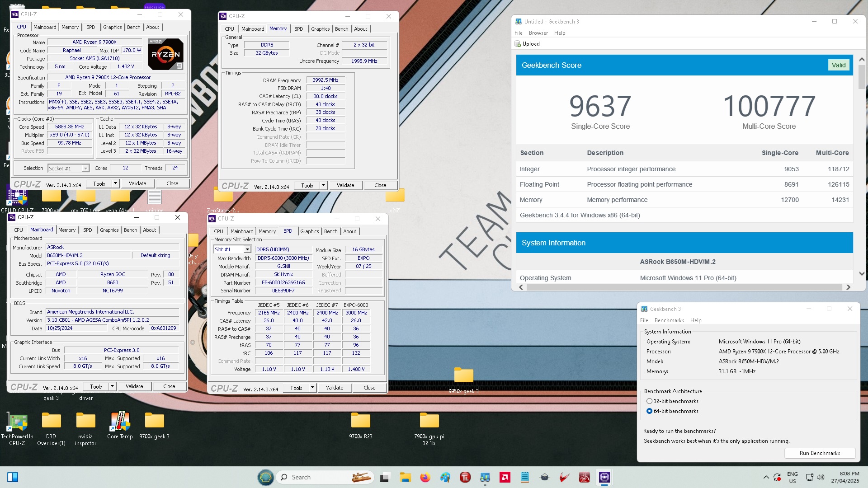868x488 pixels.
Task: Select the 9700x geek 3 folder
Action: [154, 426]
